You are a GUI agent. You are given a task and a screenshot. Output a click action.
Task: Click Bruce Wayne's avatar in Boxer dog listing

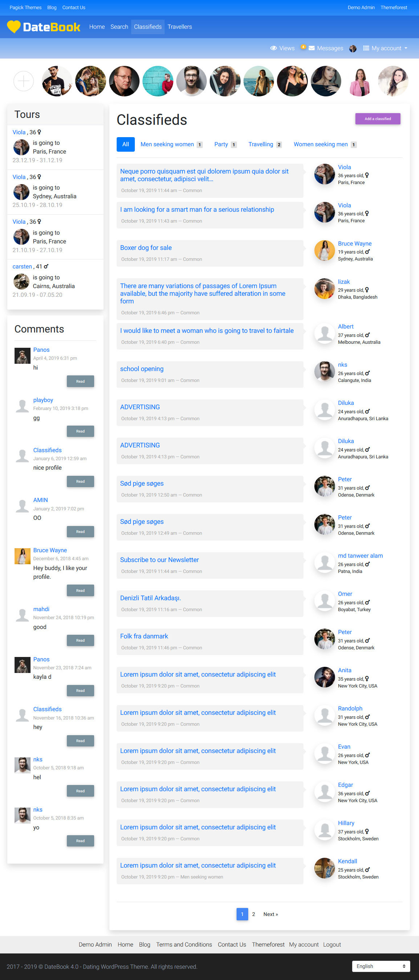(324, 251)
